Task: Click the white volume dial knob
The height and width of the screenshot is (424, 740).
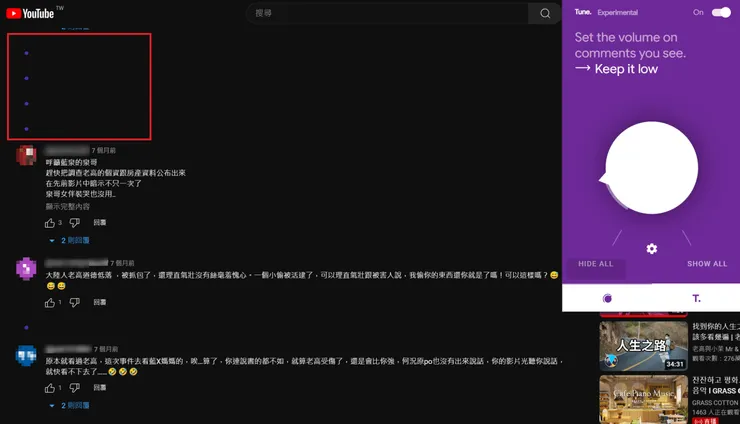Action: click(x=651, y=168)
